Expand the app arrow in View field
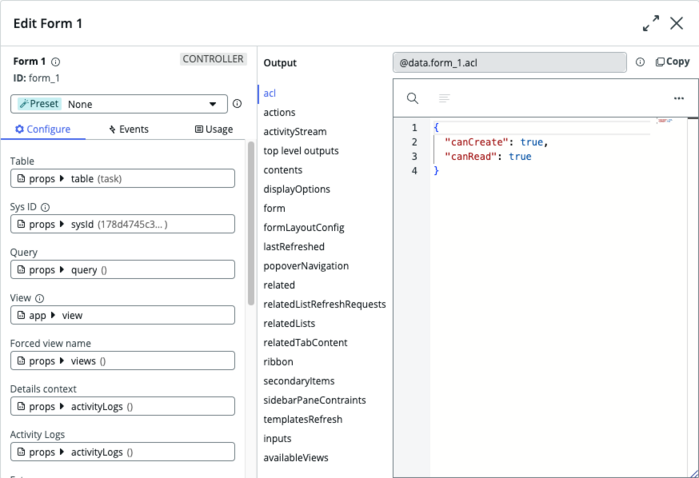Screen dimensions: 699x478 (53, 315)
